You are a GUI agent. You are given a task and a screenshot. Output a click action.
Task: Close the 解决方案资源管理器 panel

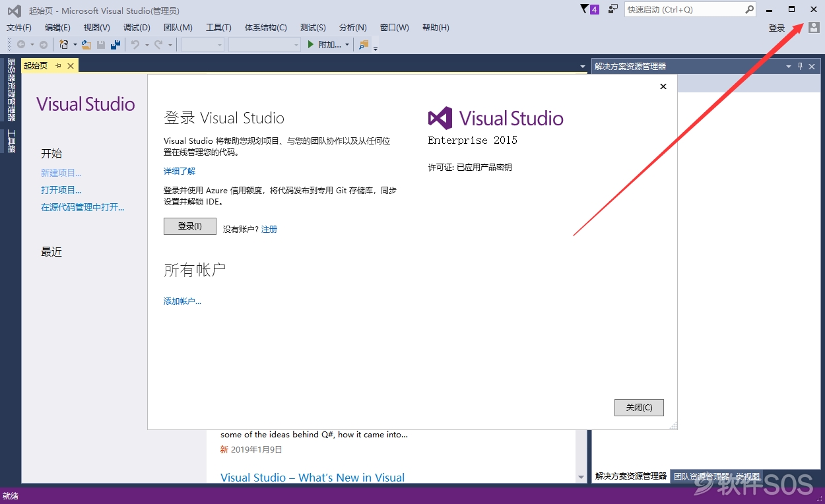812,67
